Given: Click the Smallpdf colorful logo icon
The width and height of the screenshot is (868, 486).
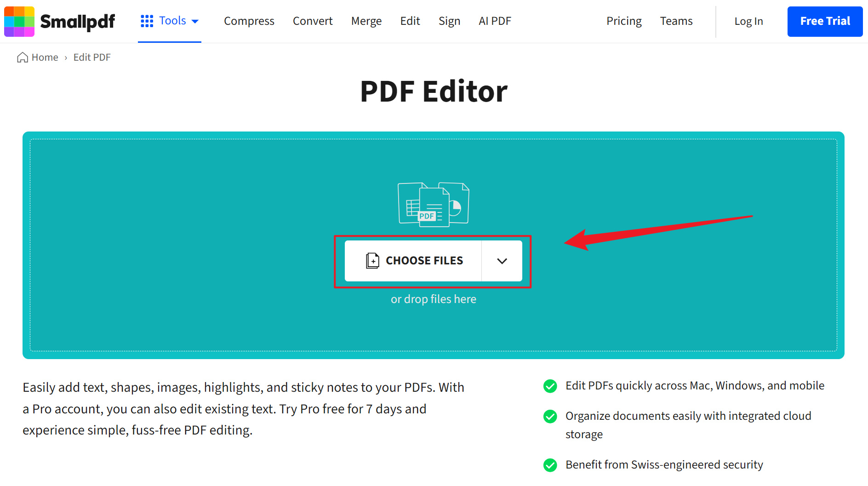Looking at the screenshot, I should coord(19,21).
